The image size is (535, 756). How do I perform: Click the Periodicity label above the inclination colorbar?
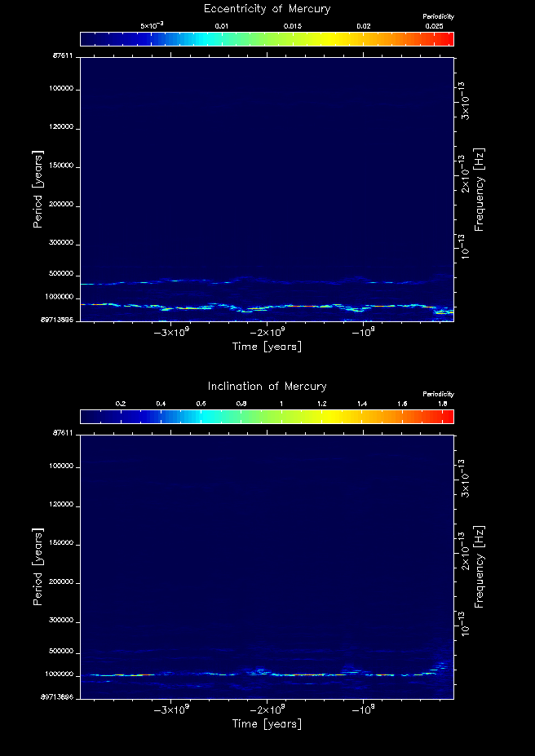point(438,394)
